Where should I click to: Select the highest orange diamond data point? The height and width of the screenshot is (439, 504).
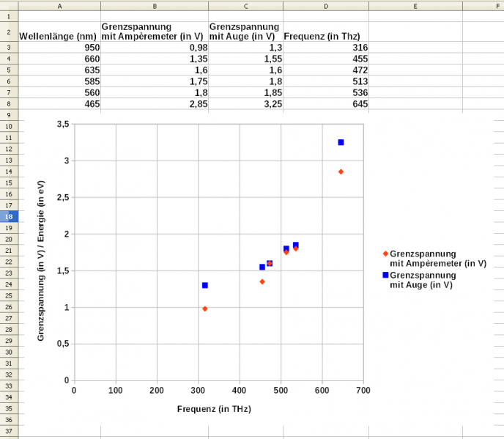(x=341, y=171)
